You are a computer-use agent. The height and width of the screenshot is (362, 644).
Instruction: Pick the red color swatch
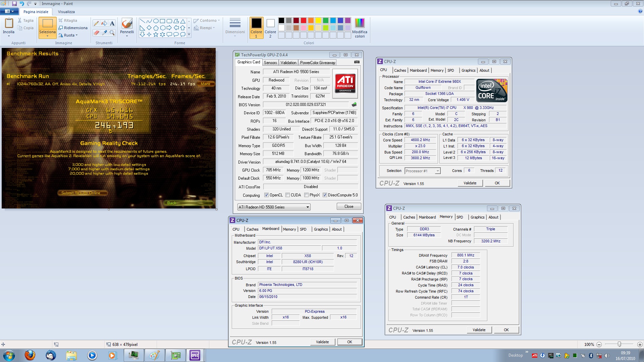coord(304,20)
